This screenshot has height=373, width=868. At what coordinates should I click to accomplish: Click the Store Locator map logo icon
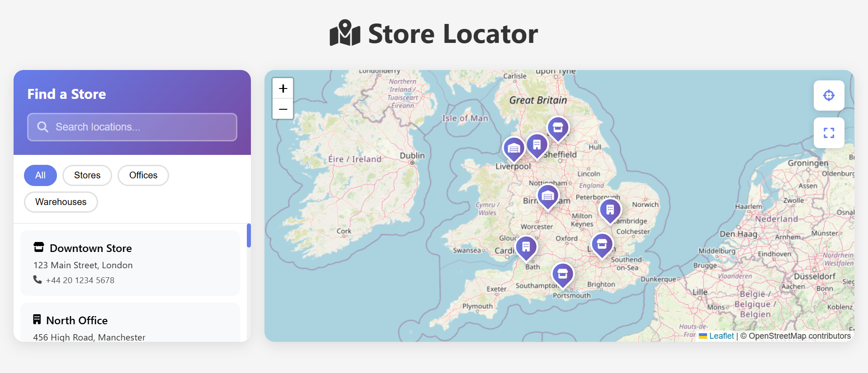tap(345, 33)
